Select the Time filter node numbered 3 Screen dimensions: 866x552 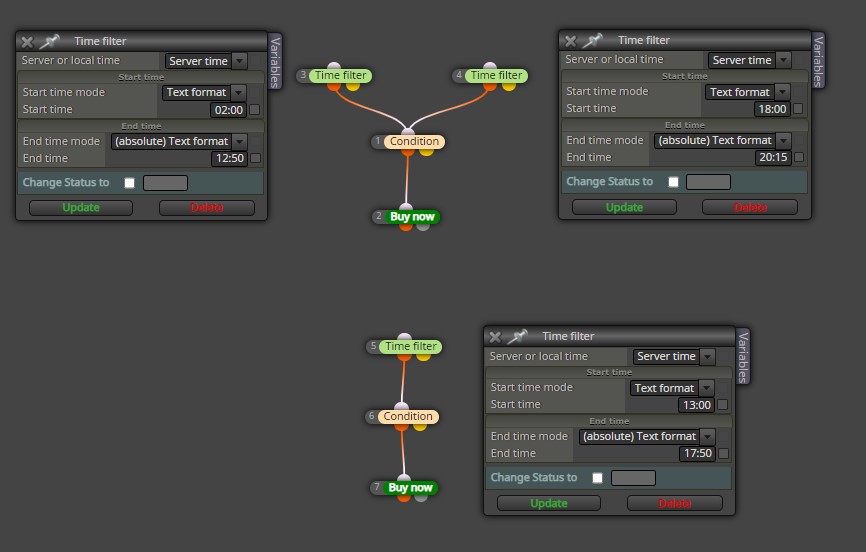340,76
